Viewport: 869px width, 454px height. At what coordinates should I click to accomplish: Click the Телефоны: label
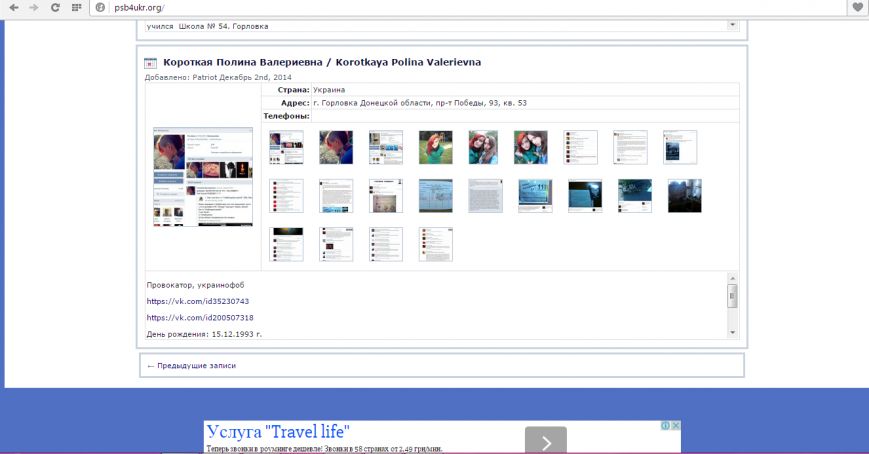tap(286, 116)
